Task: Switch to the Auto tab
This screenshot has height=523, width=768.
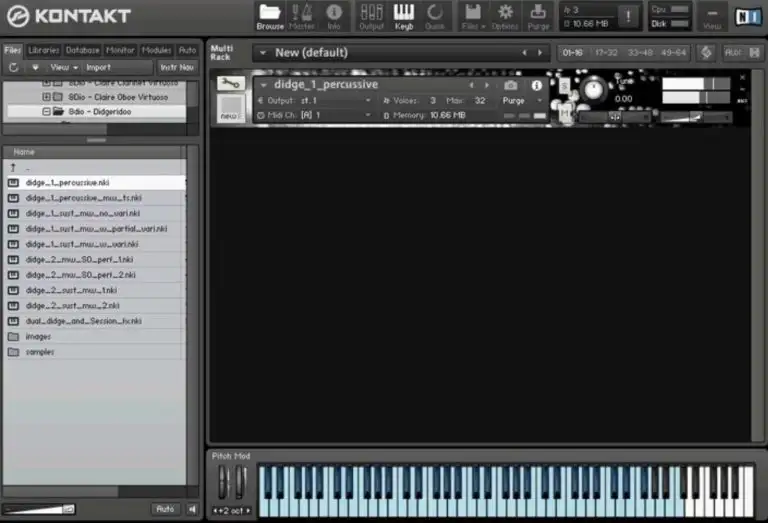Action: click(x=187, y=50)
